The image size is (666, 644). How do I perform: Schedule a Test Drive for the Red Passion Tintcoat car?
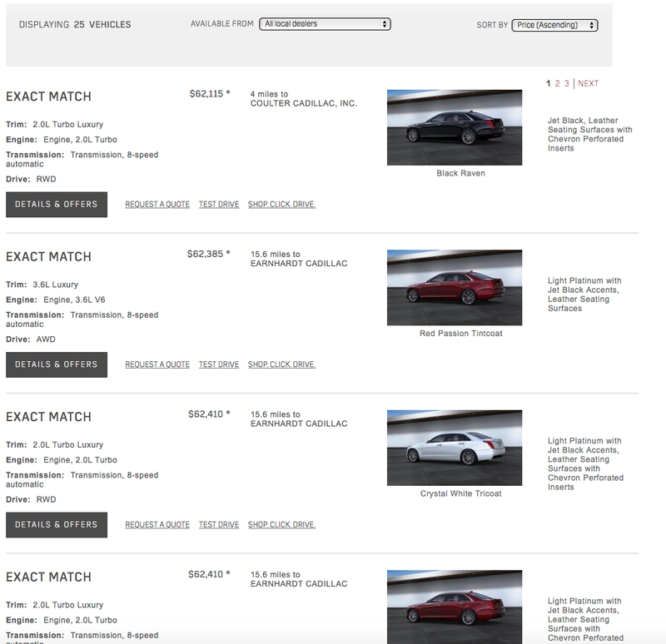pos(219,364)
